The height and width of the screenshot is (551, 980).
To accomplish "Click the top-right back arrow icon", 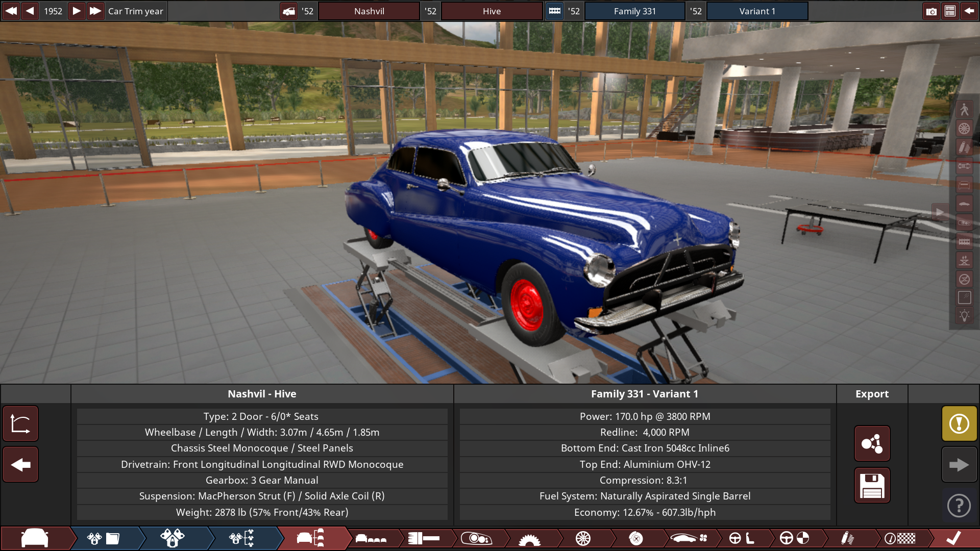I will tap(969, 11).
